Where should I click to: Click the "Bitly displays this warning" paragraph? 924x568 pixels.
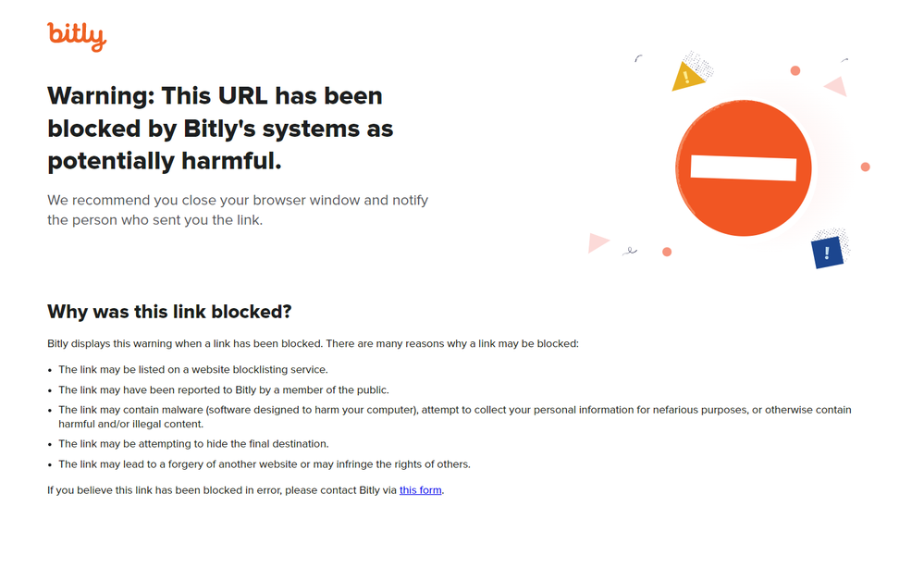(x=312, y=344)
